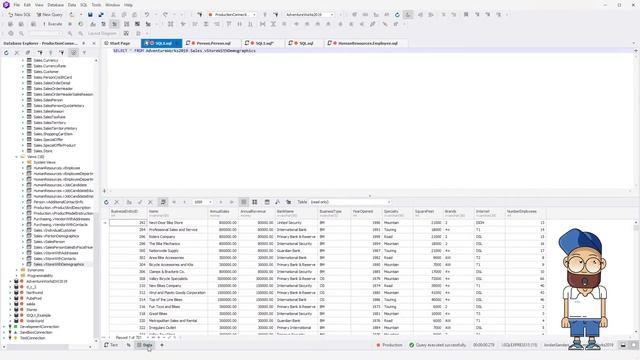Click the BankName column header
The image size is (640, 360).
click(x=296, y=213)
